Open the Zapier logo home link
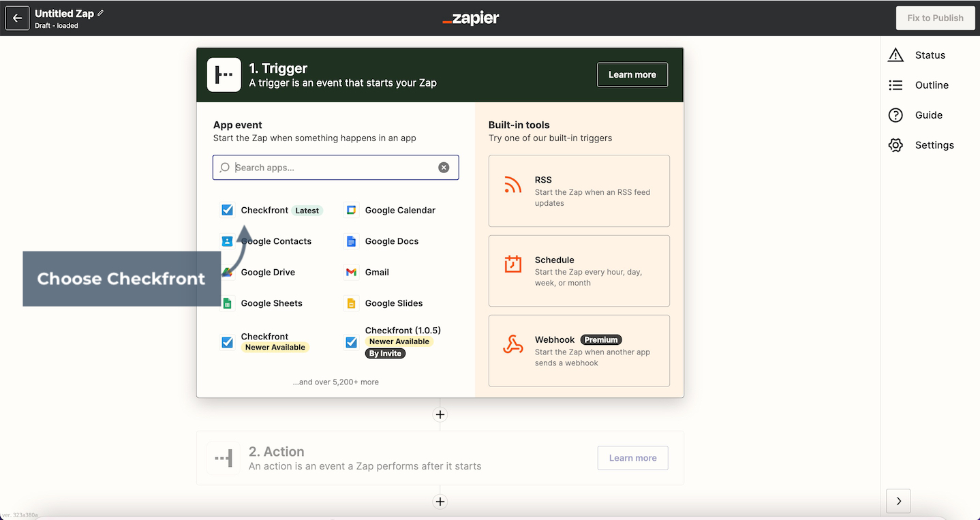This screenshot has width=980, height=520. (471, 18)
